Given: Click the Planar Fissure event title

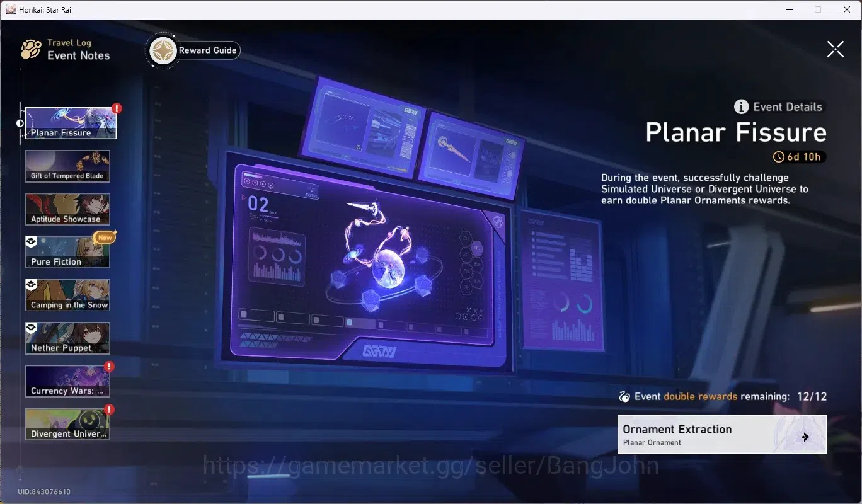Looking at the screenshot, I should click(736, 132).
